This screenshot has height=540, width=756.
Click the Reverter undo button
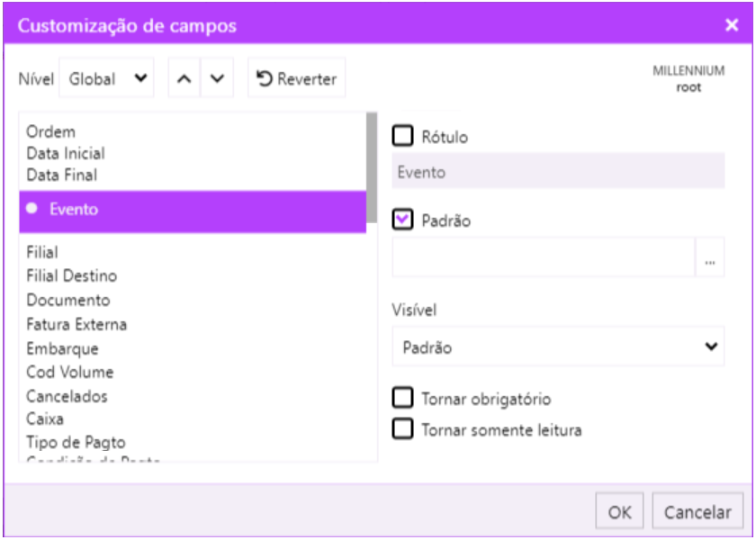296,79
